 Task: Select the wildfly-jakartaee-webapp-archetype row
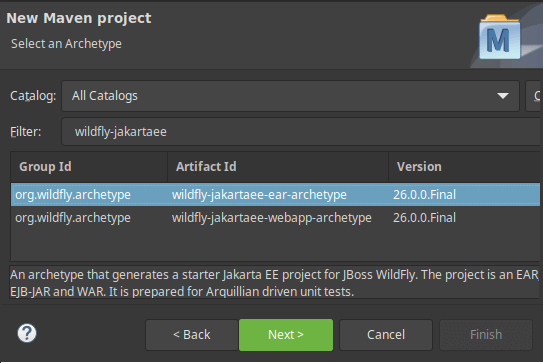(x=275, y=218)
